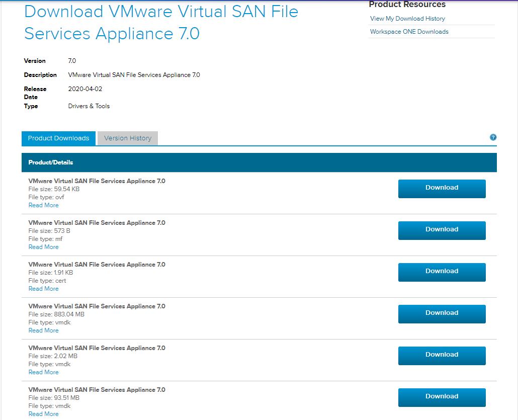
Task: Open Workspace ONE Downloads link
Action: pos(409,32)
